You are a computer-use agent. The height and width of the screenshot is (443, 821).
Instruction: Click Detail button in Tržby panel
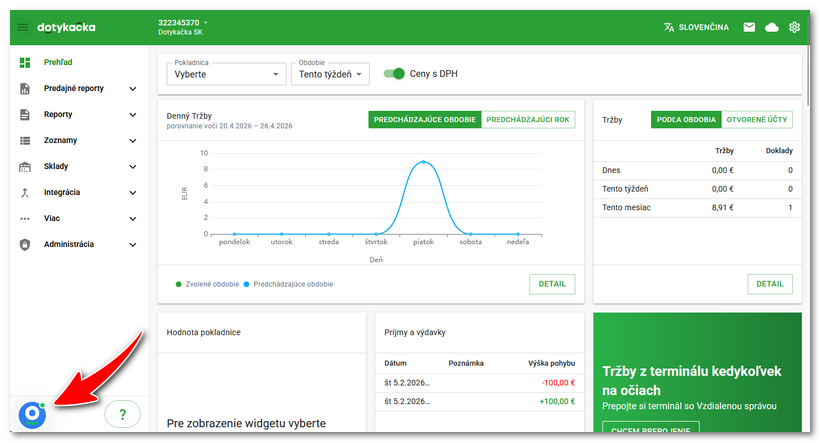tap(769, 284)
